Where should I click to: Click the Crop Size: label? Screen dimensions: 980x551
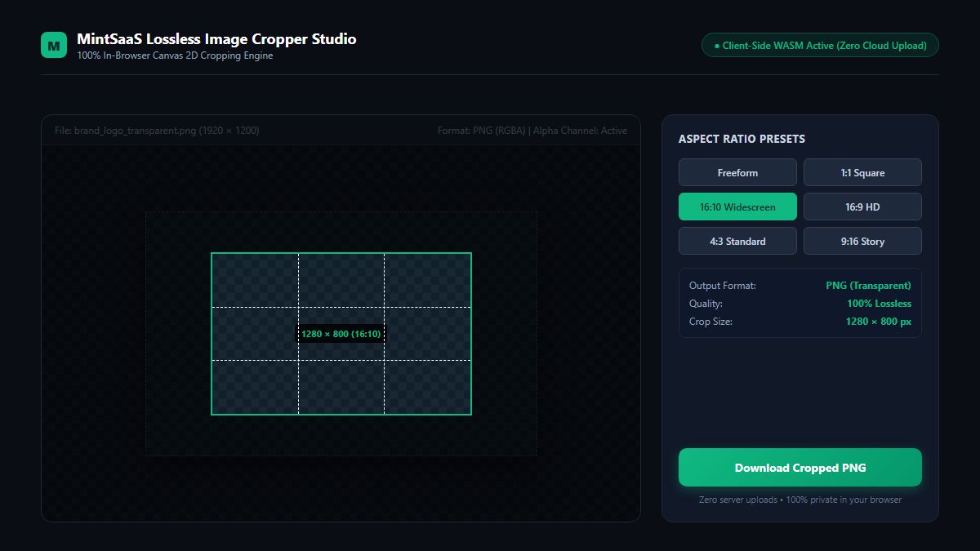click(x=710, y=322)
